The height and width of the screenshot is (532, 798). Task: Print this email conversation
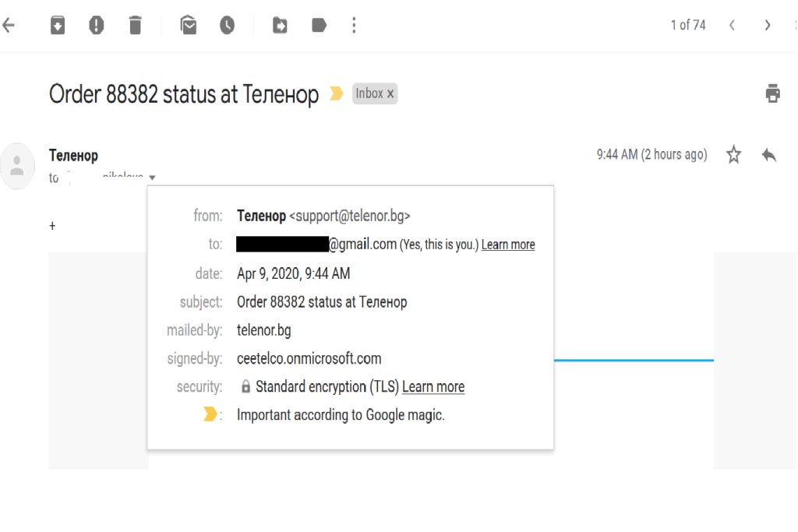click(x=772, y=93)
